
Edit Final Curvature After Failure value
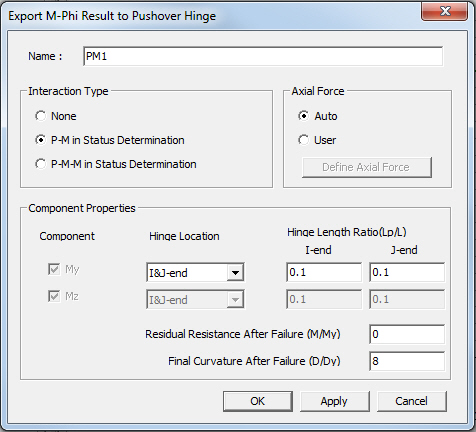point(407,361)
